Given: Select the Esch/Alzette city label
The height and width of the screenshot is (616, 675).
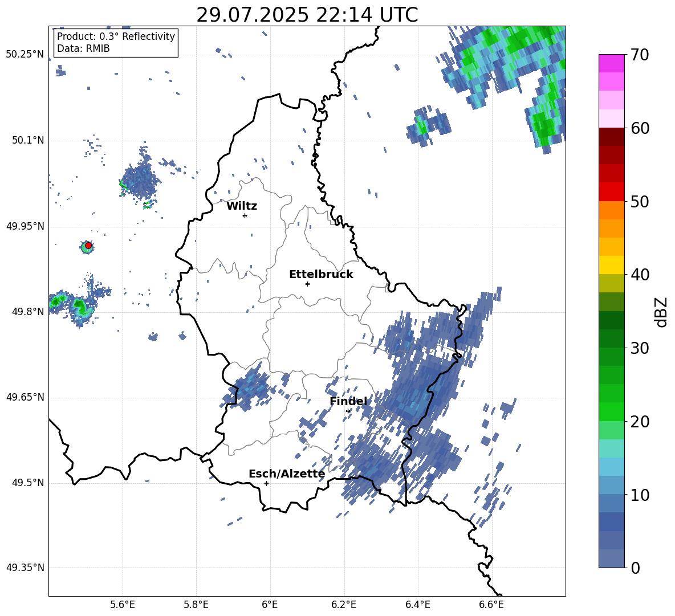Looking at the screenshot, I should (x=287, y=474).
